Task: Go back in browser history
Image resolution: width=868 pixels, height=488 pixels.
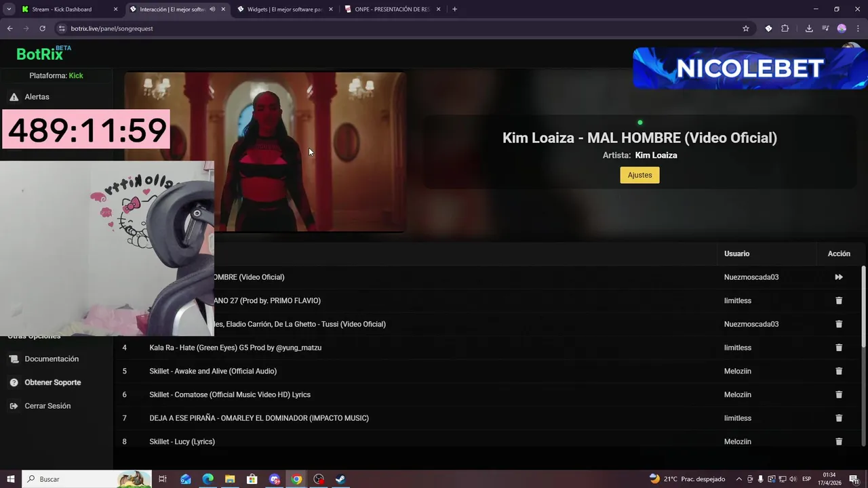Action: (x=9, y=28)
